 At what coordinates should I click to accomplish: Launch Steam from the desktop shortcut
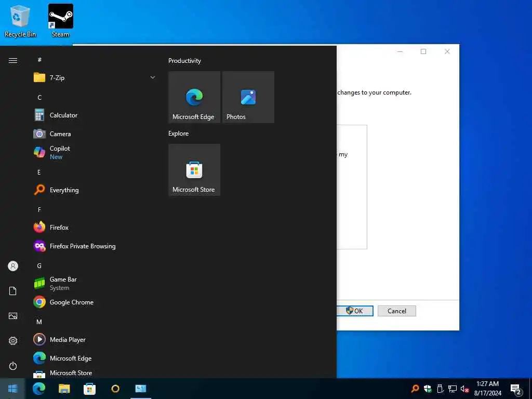61,21
